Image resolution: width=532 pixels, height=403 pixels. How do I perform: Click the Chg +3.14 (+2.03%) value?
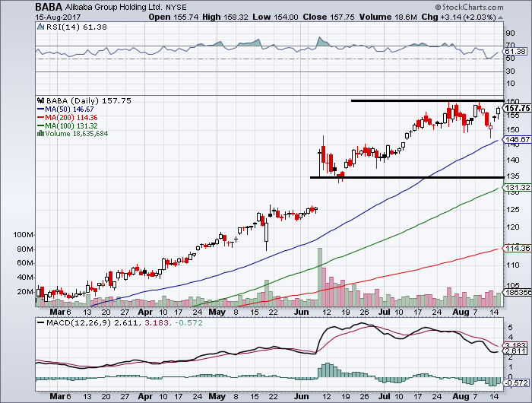(459, 17)
